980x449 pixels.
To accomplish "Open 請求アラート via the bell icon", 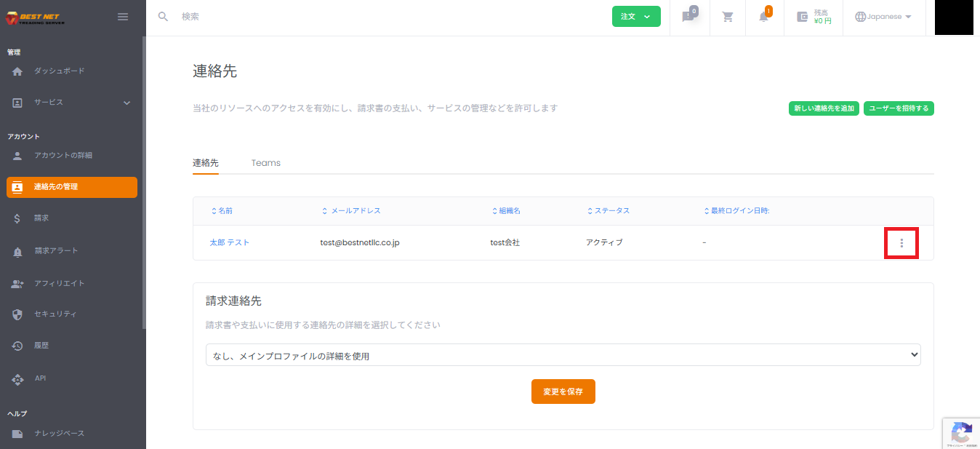I will coord(16,251).
